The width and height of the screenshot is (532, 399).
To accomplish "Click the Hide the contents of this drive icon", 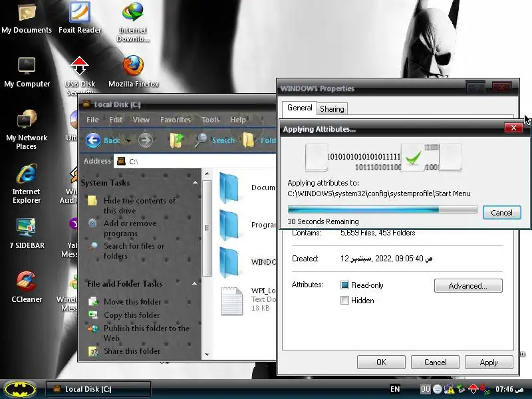I will coord(92,201).
